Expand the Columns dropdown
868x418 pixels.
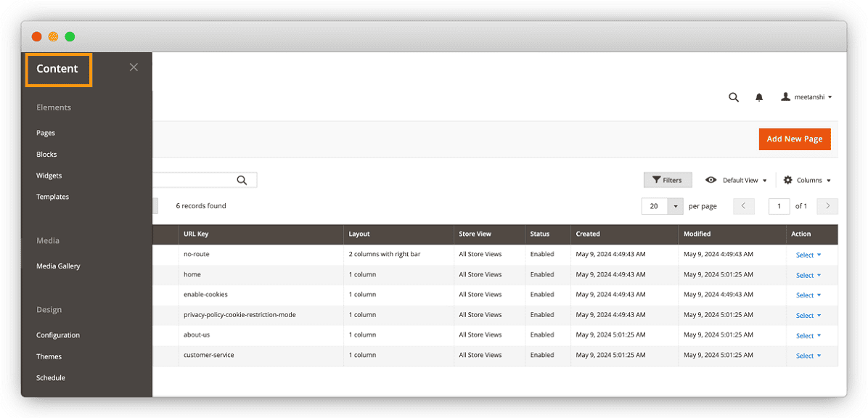click(x=807, y=180)
